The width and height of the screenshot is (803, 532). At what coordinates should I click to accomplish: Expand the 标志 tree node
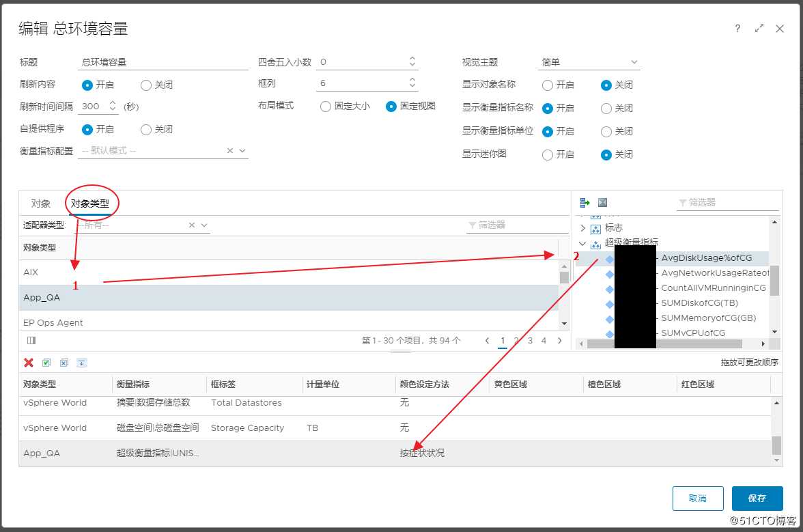pyautogui.click(x=583, y=228)
